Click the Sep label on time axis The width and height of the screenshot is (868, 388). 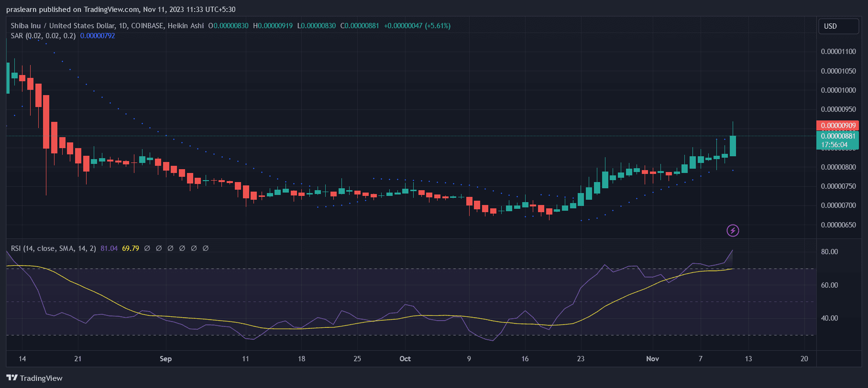(x=165, y=359)
